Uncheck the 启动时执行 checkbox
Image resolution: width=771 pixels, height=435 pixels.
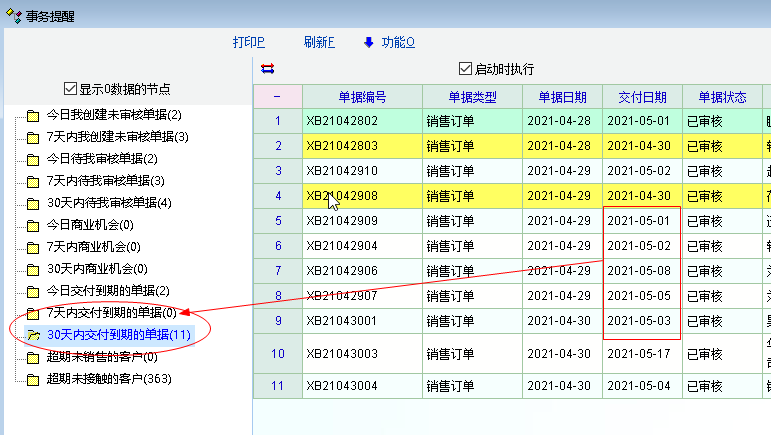pyautogui.click(x=464, y=69)
